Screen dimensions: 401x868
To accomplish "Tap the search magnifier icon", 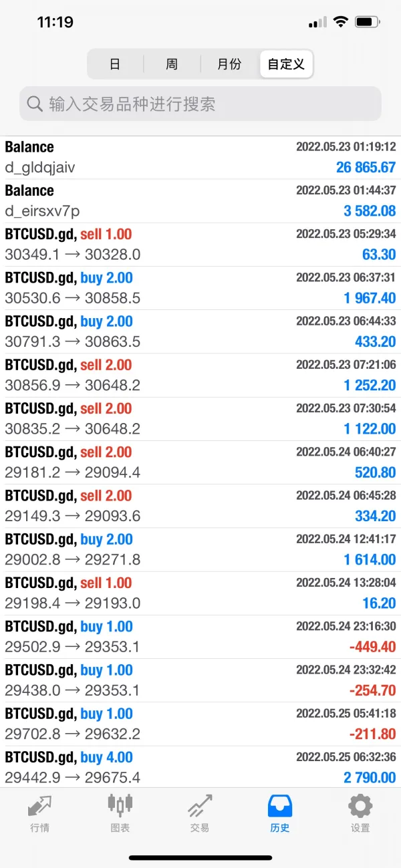I will coord(35,104).
